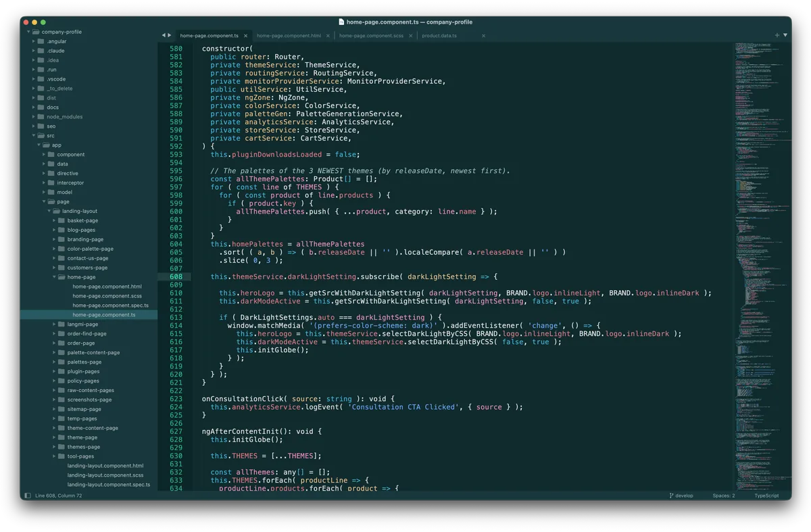Click the contact-us-page folder icon
The height and width of the screenshot is (532, 811).
pos(62,258)
